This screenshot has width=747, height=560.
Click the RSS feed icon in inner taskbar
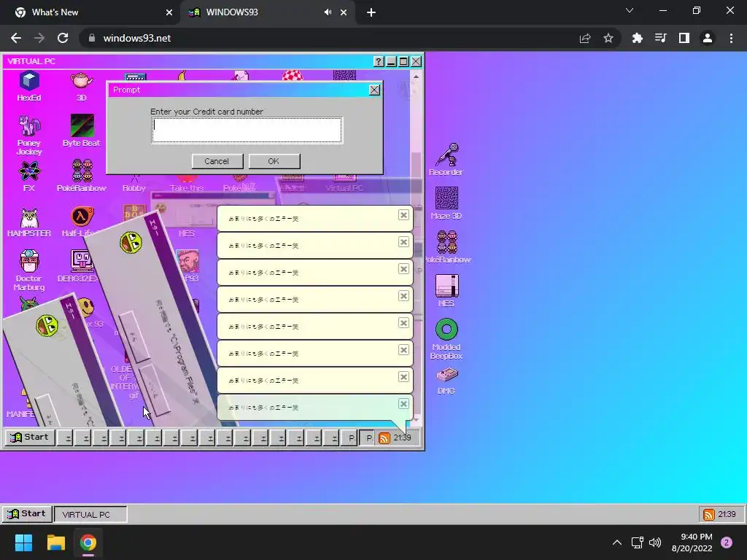click(x=384, y=438)
